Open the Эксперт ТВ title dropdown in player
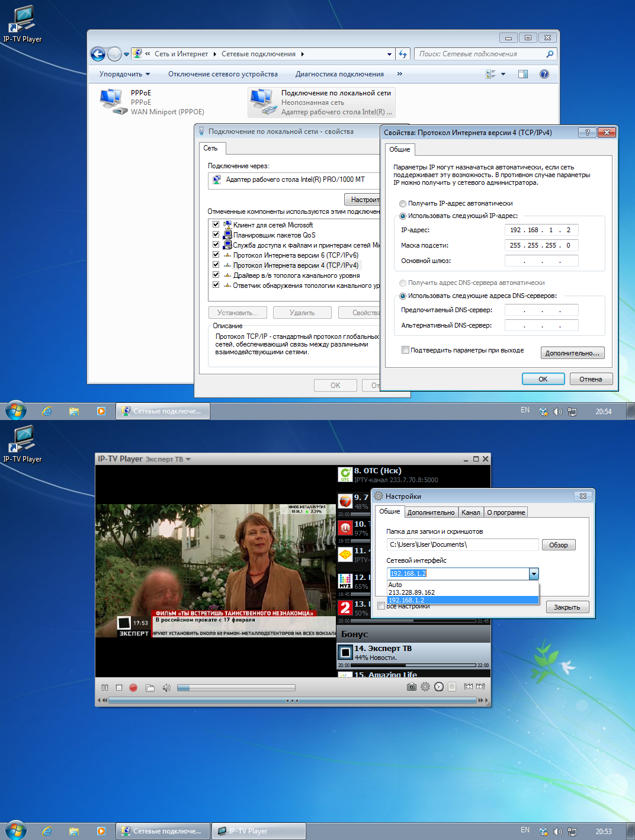The height and width of the screenshot is (840, 635). point(188,459)
